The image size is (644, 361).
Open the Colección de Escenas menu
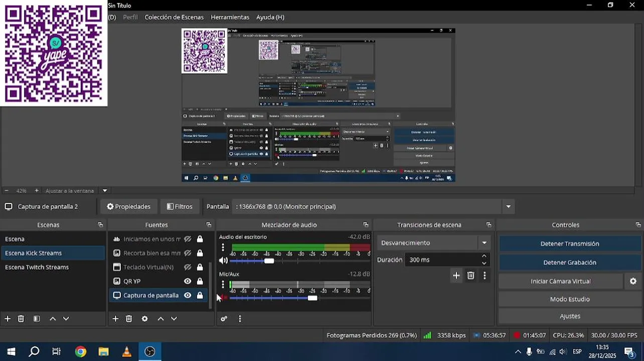(x=174, y=17)
